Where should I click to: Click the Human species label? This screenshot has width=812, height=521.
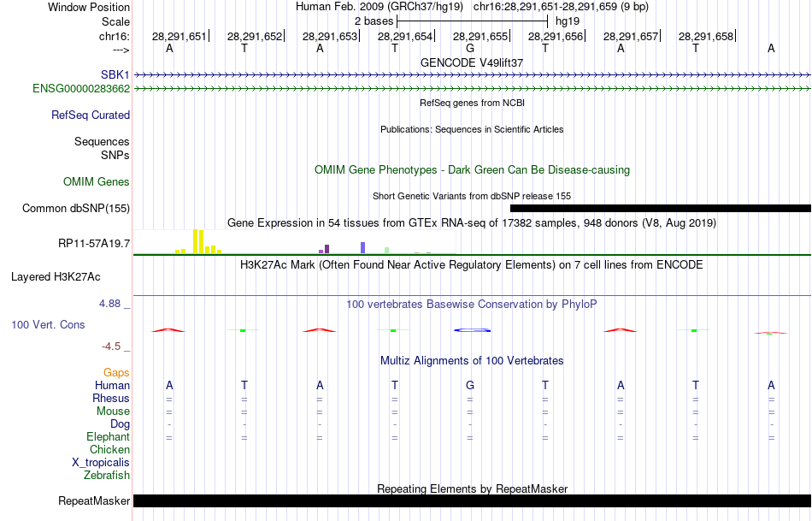[x=112, y=385]
